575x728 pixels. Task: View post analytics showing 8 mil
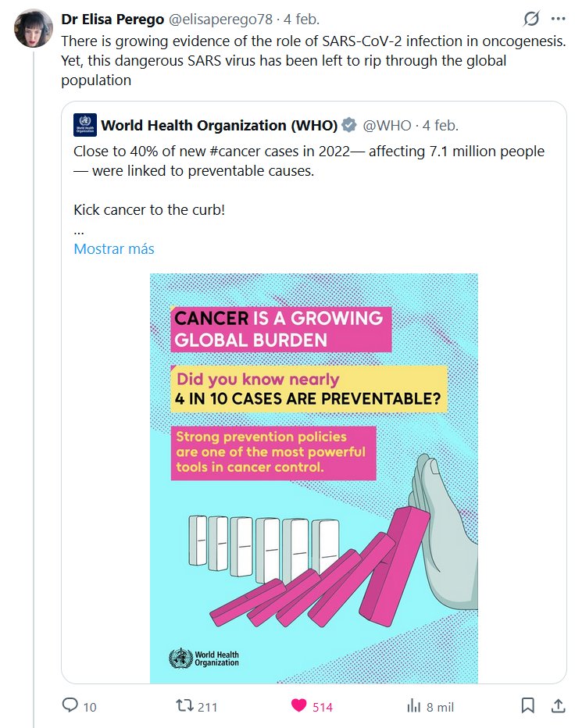(414, 706)
